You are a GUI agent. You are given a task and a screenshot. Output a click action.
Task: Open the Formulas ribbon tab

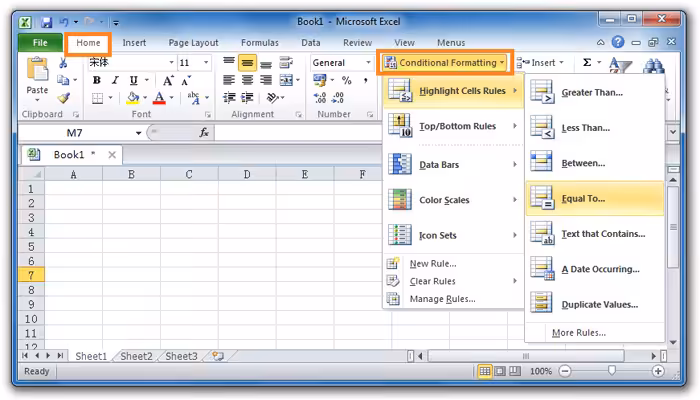[x=260, y=43]
